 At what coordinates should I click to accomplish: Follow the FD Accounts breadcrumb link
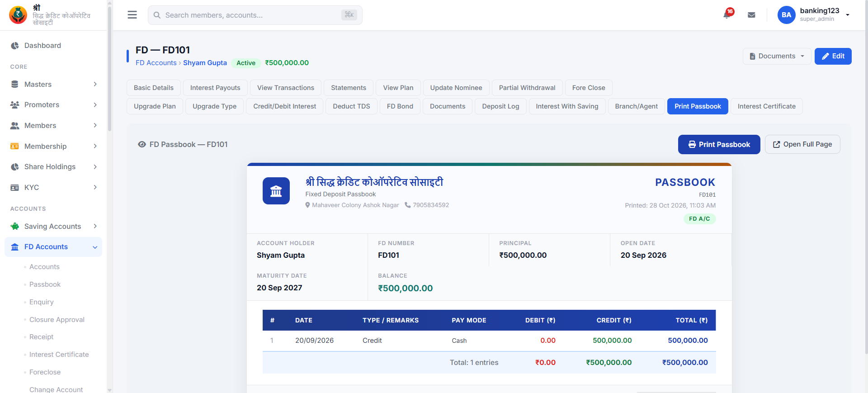(x=156, y=63)
